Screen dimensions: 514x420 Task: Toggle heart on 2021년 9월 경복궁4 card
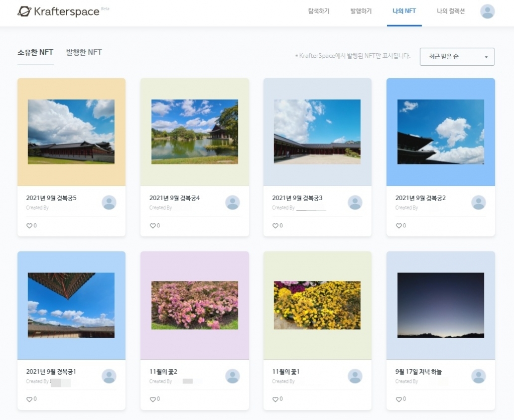(153, 226)
